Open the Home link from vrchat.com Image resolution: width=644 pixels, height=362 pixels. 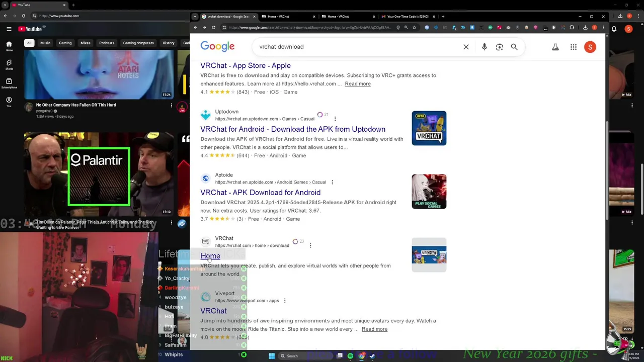pos(210,256)
